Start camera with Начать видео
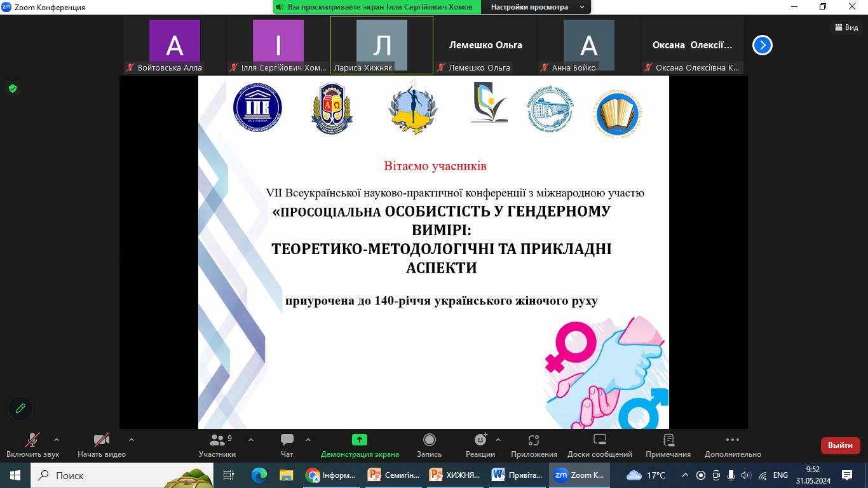The width and height of the screenshot is (868, 488). tap(102, 445)
